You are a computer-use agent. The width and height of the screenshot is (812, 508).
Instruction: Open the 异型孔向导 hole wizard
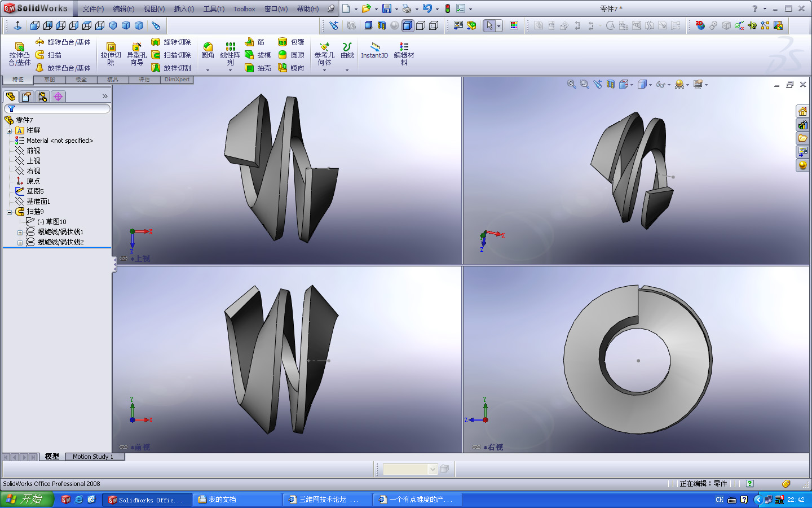[136, 54]
